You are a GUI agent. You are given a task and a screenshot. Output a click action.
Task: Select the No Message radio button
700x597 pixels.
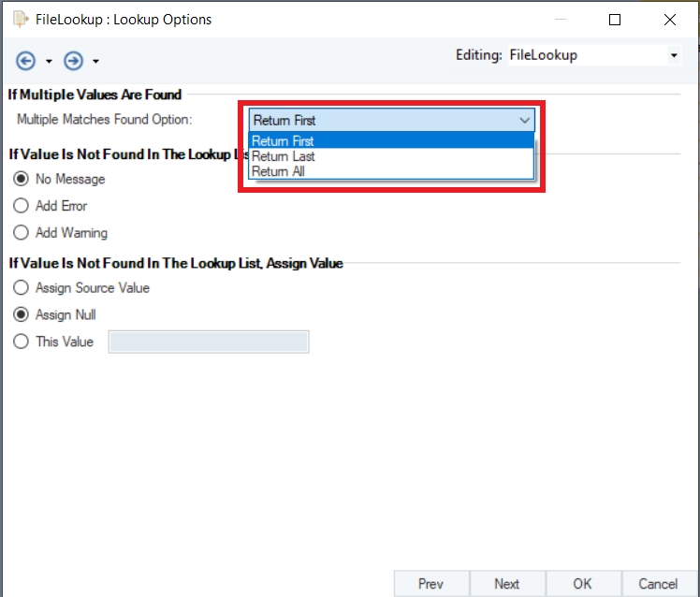click(x=22, y=179)
